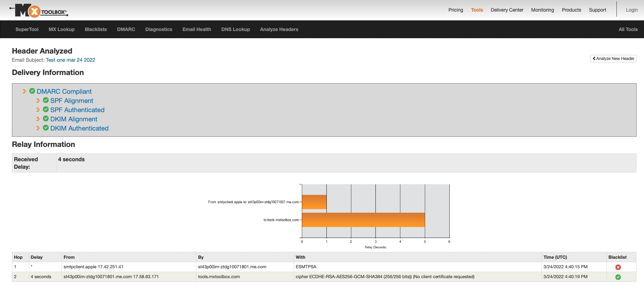Click the time '3/24/2022 4:40:15 PM'
Image resolution: width=644 pixels, height=286 pixels.
(x=565, y=267)
